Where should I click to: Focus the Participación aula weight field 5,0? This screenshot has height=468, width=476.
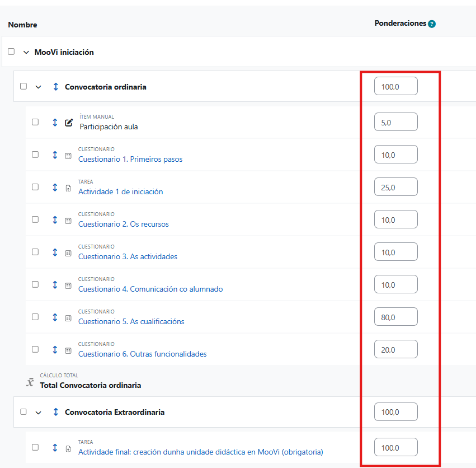(395, 122)
